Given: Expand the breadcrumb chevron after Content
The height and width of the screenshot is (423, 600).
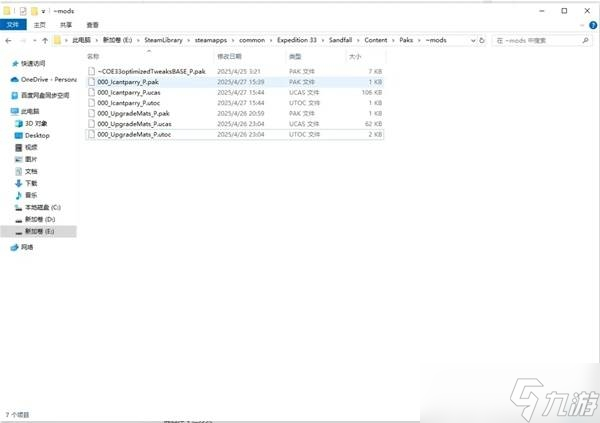Looking at the screenshot, I should tap(393, 40).
